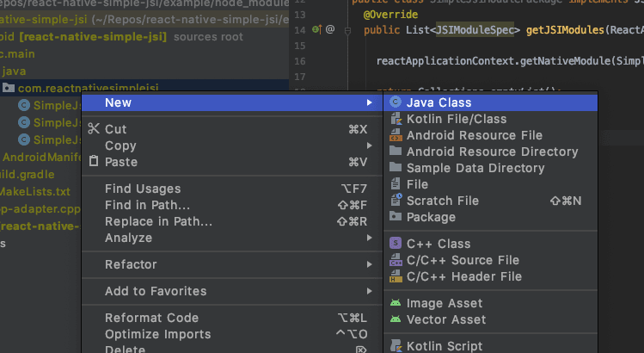This screenshot has height=353, width=644.
Task: Click the Kotlin File/Class icon
Action: point(396,119)
